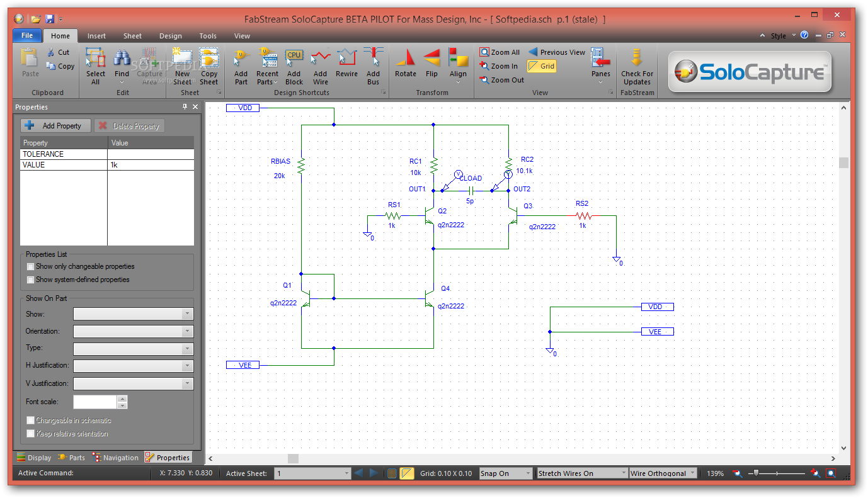
Task: Check Show only changeable properties
Action: click(x=30, y=266)
